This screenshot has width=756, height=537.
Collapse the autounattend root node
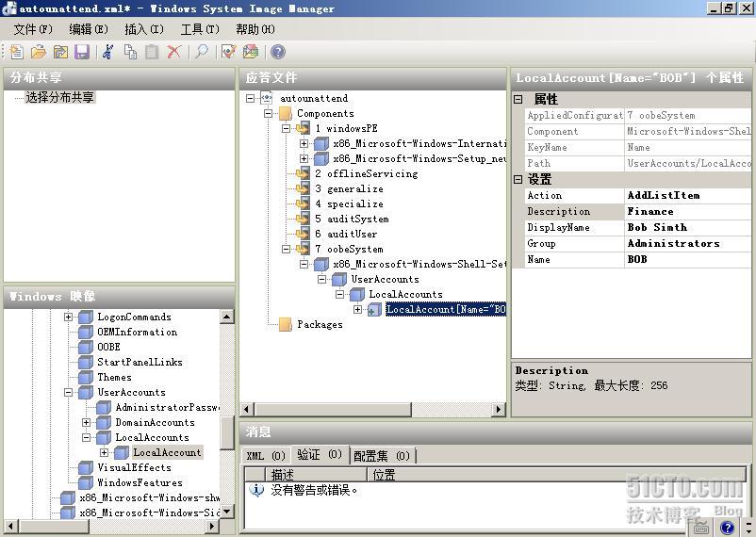250,98
